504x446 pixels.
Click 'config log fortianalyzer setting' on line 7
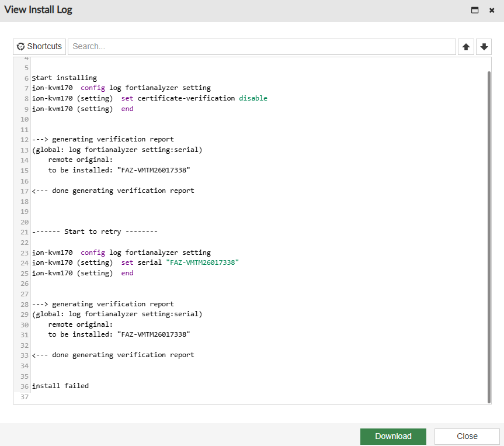click(x=145, y=88)
